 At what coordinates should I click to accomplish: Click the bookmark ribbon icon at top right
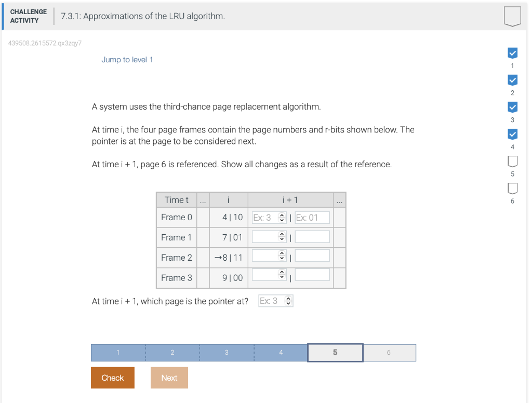(x=512, y=16)
